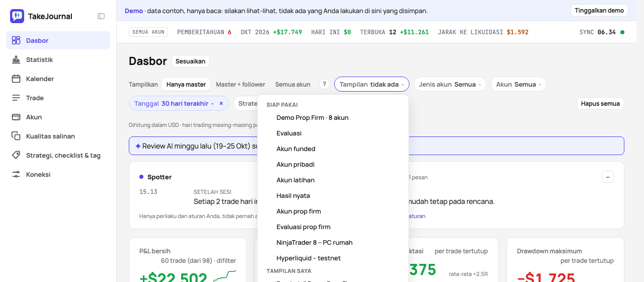Click the Kualitas salinan copy icon
This screenshot has width=644, height=282.
point(16,136)
